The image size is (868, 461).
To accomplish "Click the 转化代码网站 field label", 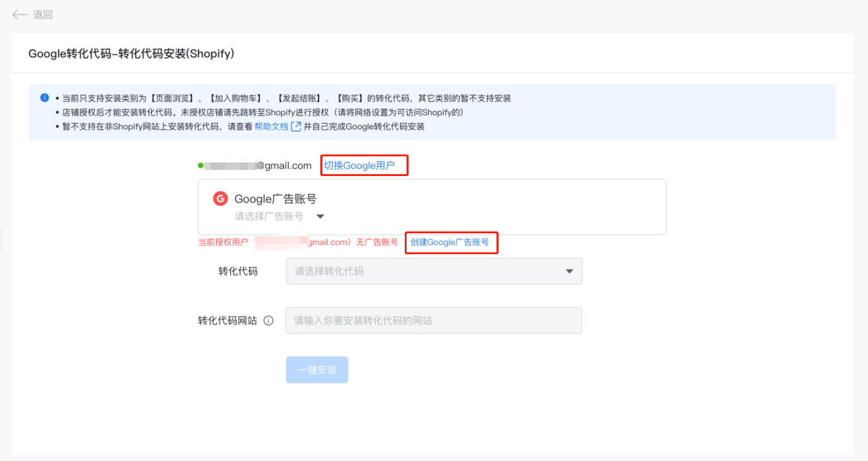I will (x=227, y=321).
